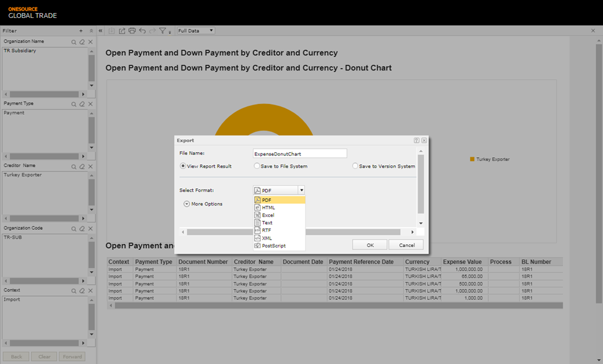
Task: Click the export report icon in the toolbar
Action: (x=122, y=31)
